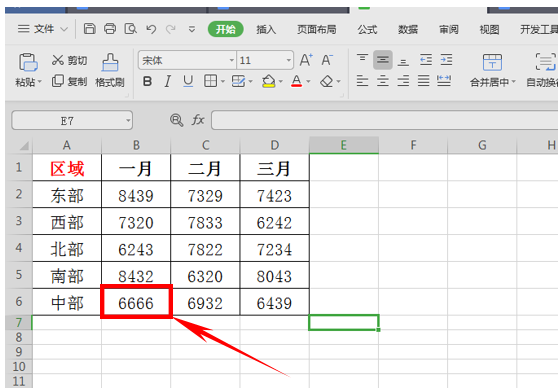
Task: Click the 剪切 cut button
Action: [x=69, y=60]
